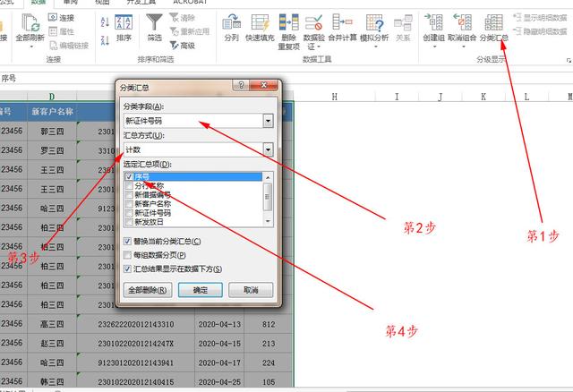
Task: Click the 合并计算 (Consolidate) icon
Action: (x=342, y=22)
